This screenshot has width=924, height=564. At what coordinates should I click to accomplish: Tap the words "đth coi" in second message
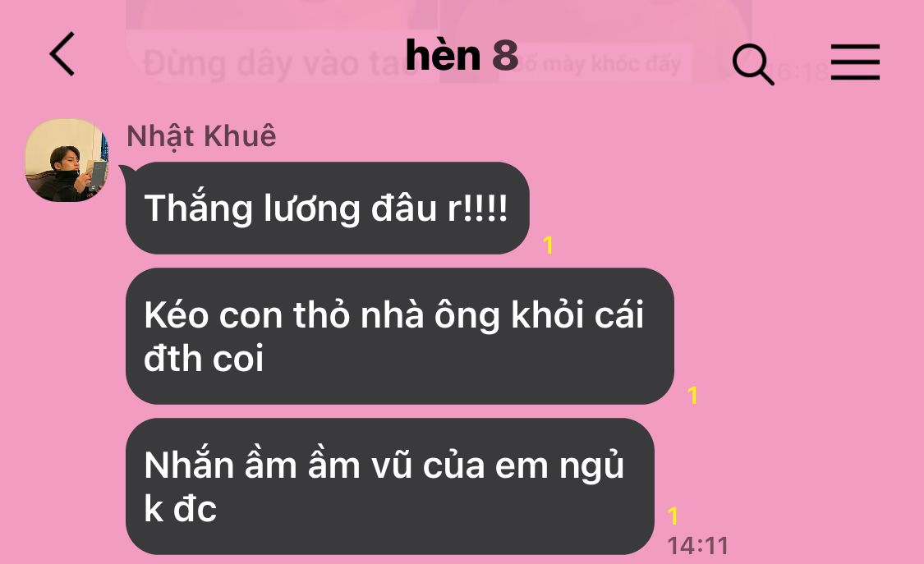[x=204, y=359]
